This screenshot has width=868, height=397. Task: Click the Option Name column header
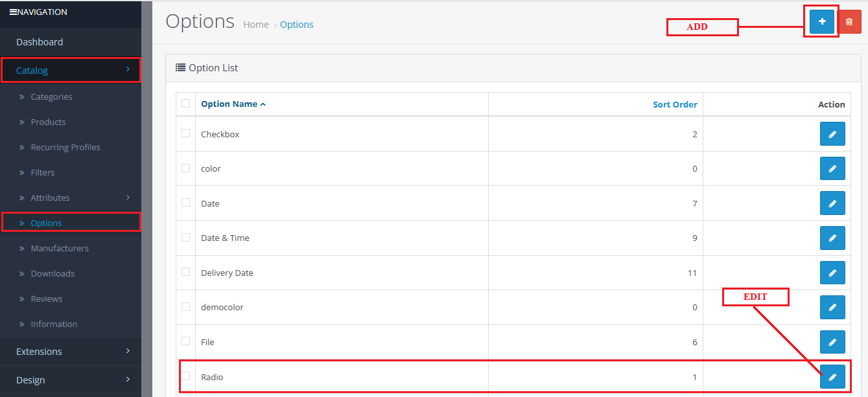(229, 104)
